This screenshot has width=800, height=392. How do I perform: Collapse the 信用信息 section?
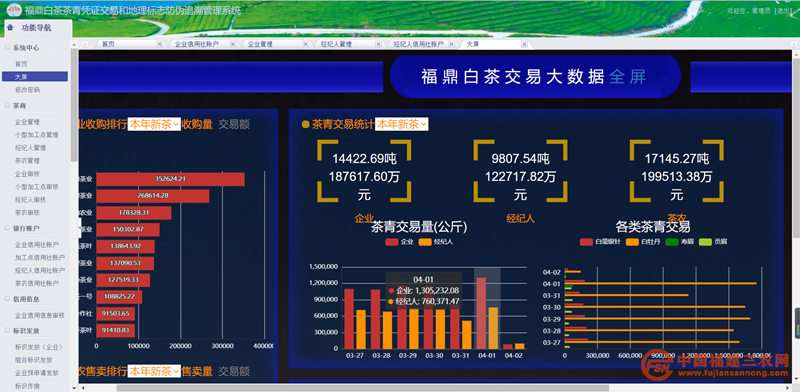coord(7,299)
